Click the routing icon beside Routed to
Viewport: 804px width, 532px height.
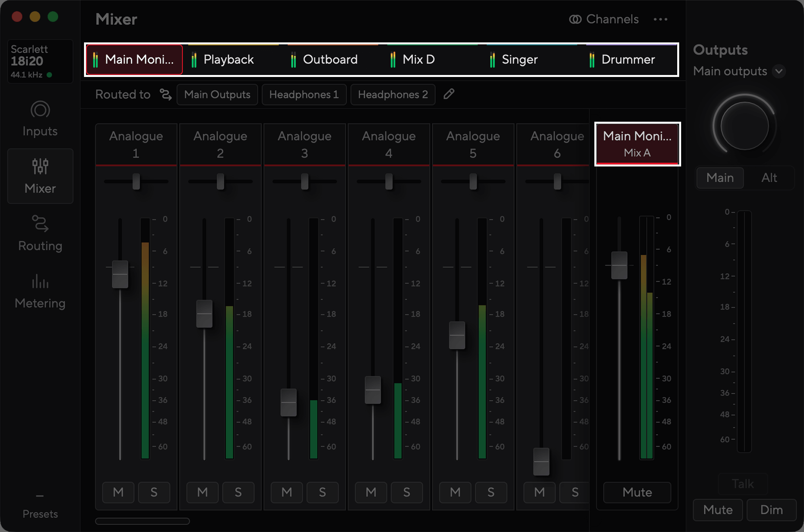tap(166, 94)
